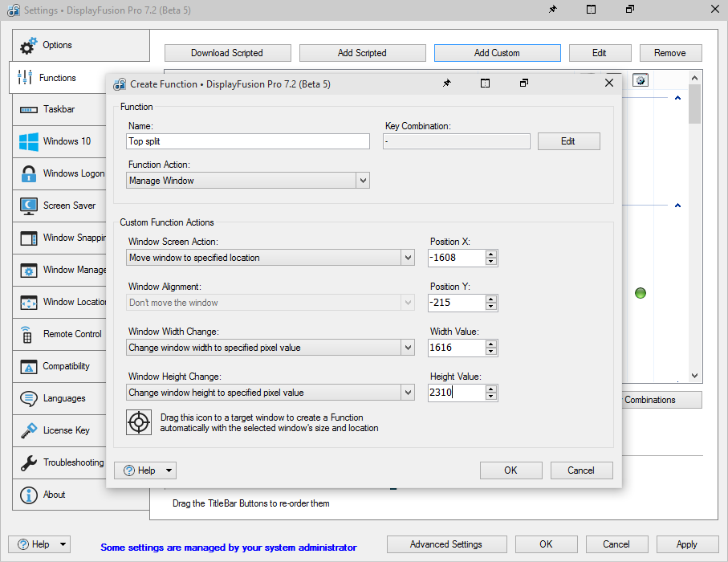The image size is (728, 562).
Task: Open the Window Width Change dropdown
Action: 408,348
